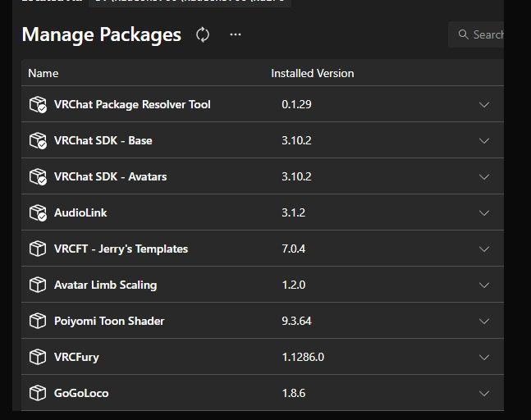Click version 3.10.2 of VRChat SDK - Base
Viewport: 531px width, 420px height.
click(296, 140)
